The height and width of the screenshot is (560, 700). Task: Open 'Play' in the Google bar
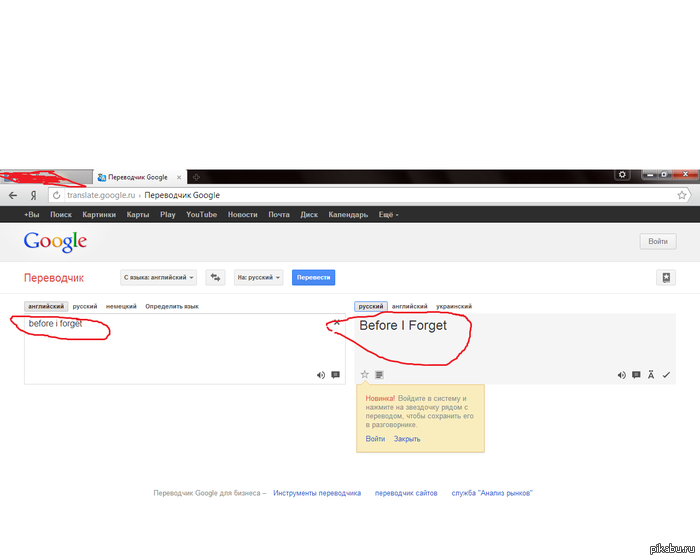[168, 215]
